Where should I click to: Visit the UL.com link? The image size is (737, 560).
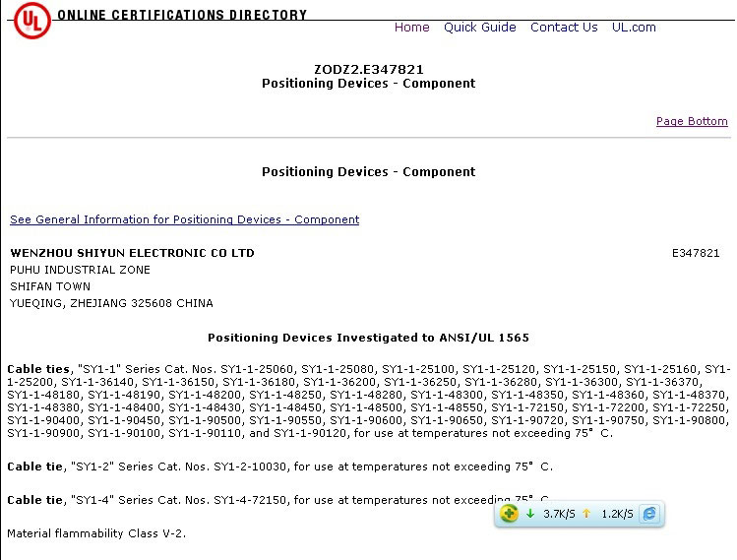click(x=634, y=28)
